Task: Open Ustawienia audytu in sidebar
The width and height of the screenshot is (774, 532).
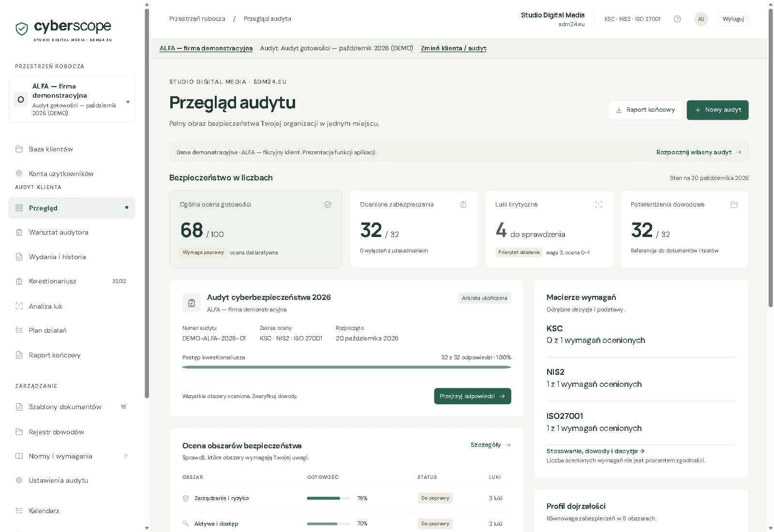Action: click(72, 480)
